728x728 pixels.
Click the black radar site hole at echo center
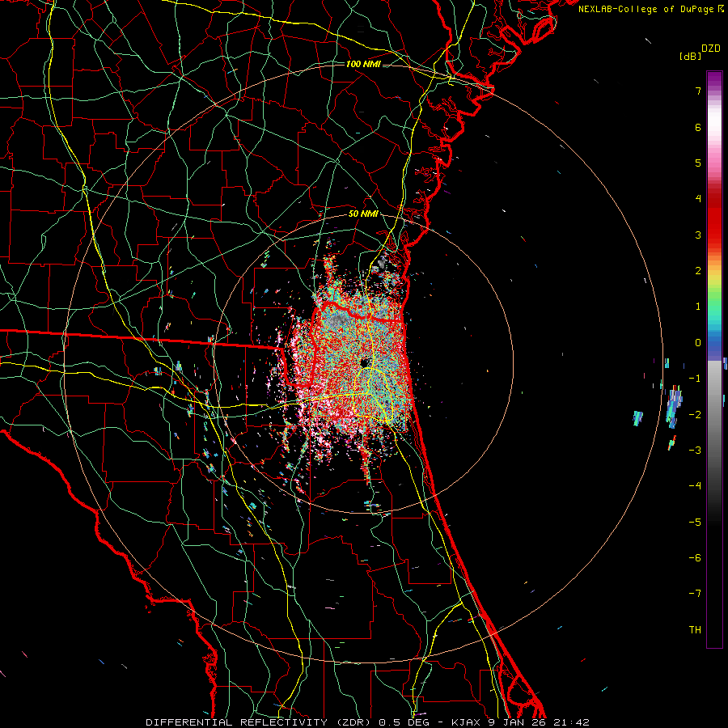click(x=365, y=362)
